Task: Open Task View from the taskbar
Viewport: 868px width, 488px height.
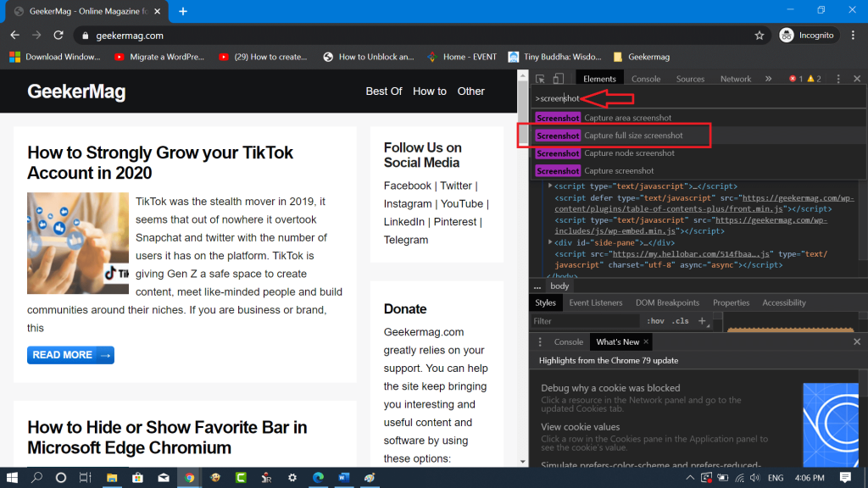Action: click(86, 478)
